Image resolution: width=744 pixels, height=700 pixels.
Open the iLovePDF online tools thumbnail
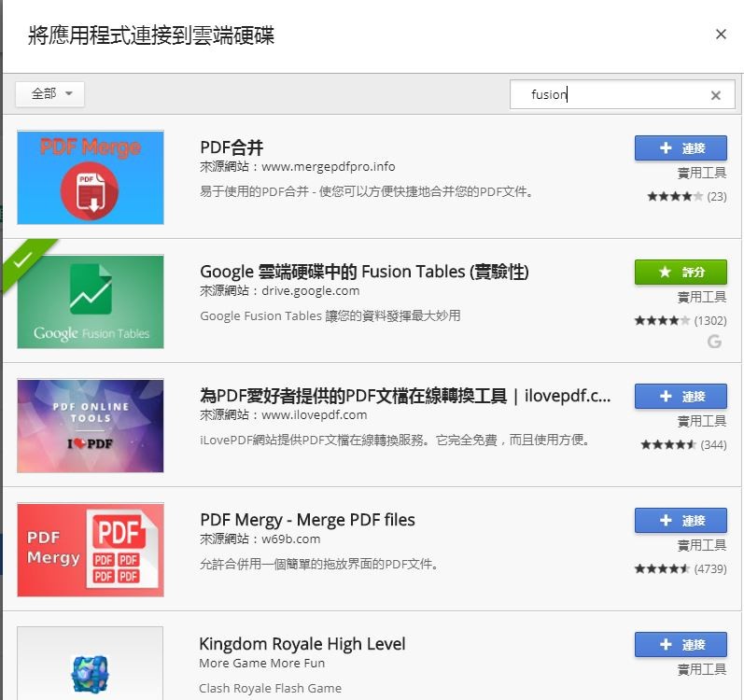pos(91,426)
